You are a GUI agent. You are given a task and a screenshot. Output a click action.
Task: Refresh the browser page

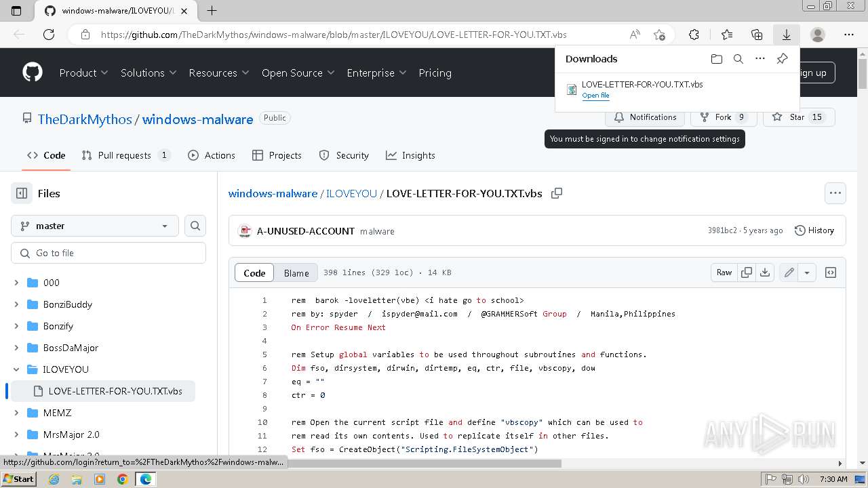(49, 35)
